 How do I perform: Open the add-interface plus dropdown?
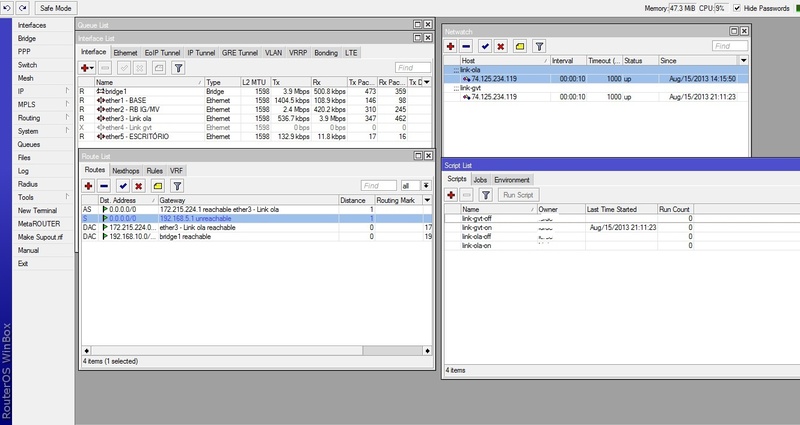pyautogui.click(x=90, y=67)
